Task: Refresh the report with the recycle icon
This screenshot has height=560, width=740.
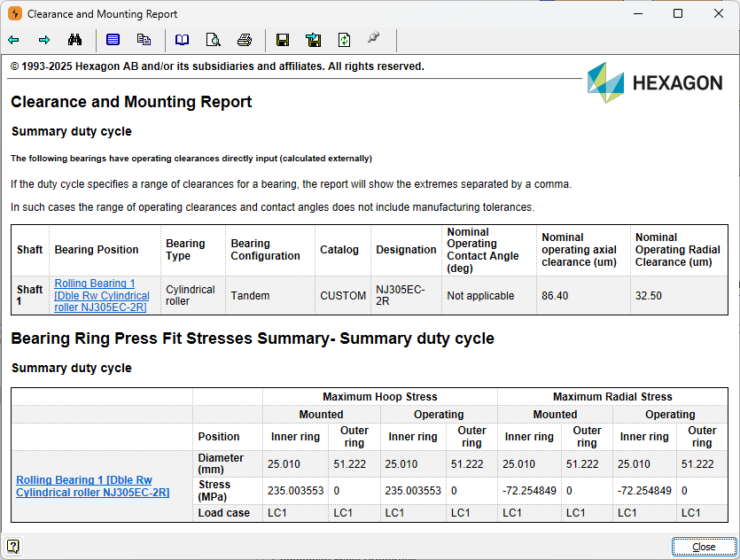Action: coord(345,40)
